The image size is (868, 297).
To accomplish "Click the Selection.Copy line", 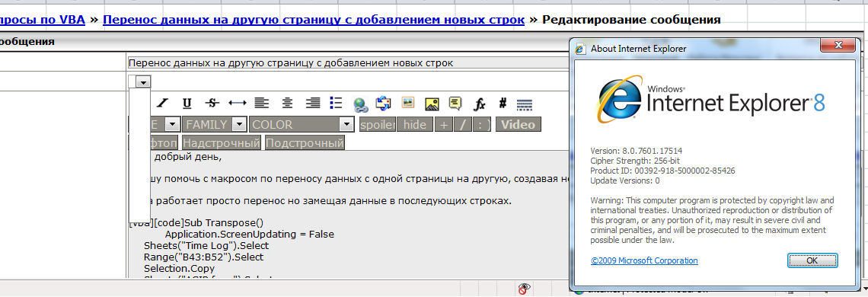I will [179, 269].
